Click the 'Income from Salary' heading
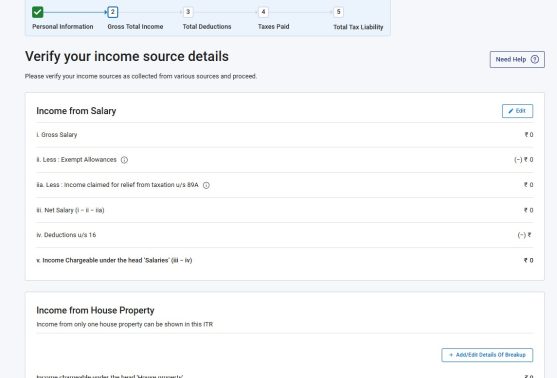This screenshot has height=378, width=557. click(x=76, y=111)
